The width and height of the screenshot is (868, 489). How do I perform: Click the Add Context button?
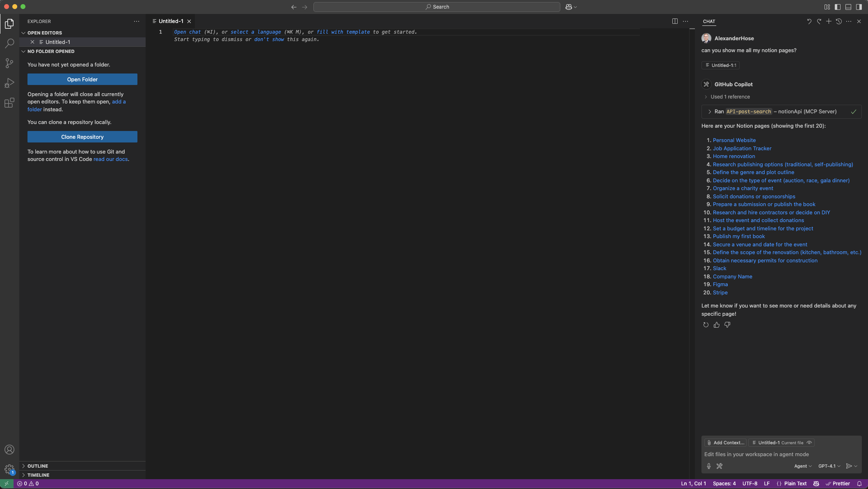pyautogui.click(x=726, y=443)
